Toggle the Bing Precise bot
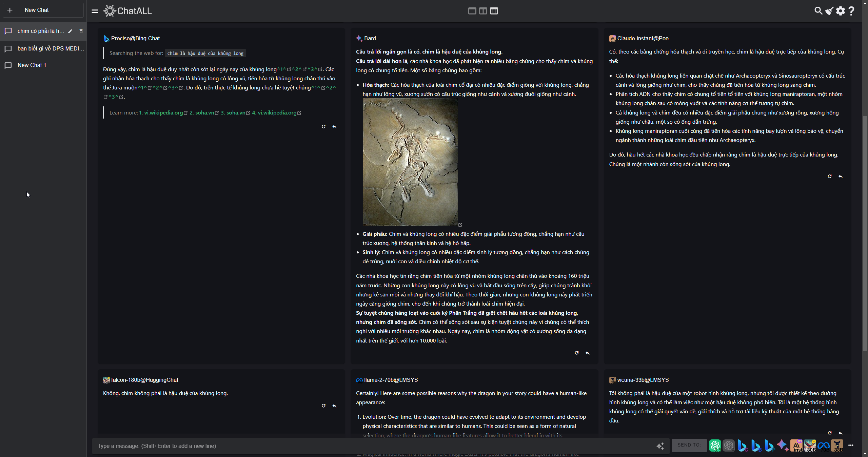 coord(769,445)
